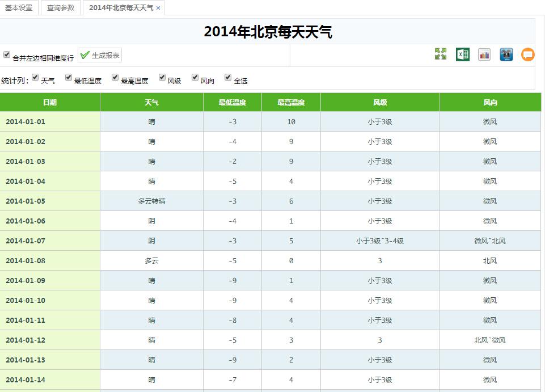
Task: Toggle the 风级 column checkbox
Action: (x=162, y=77)
